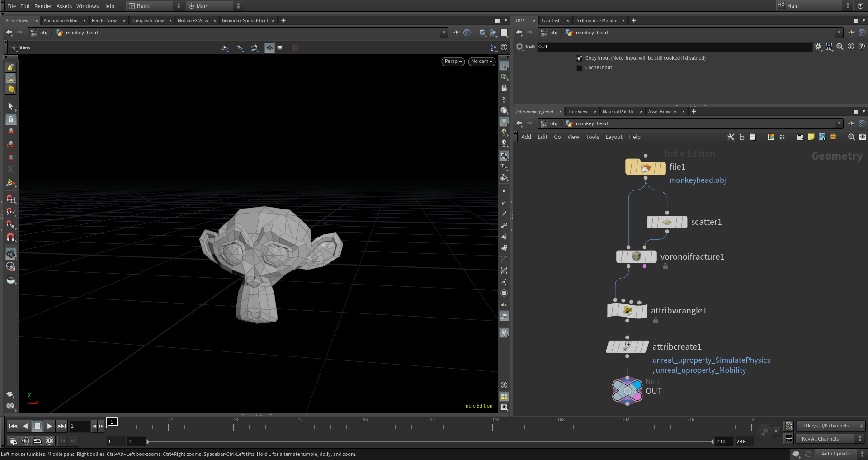Screen dimensions: 868x460
Task: Click the scene view back arrow
Action: click(x=9, y=33)
